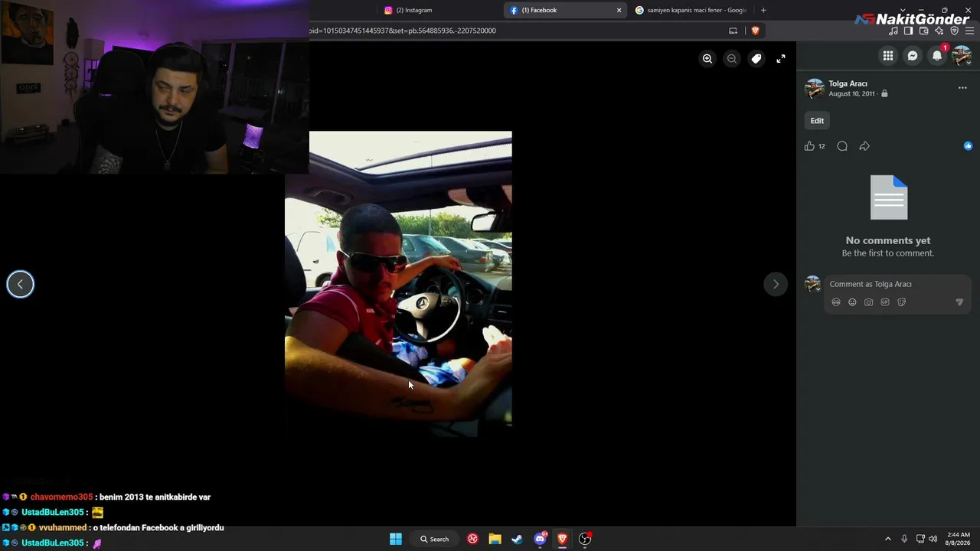This screenshot has width=980, height=551.
Task: Click the post privacy lock icon
Action: coord(884,94)
